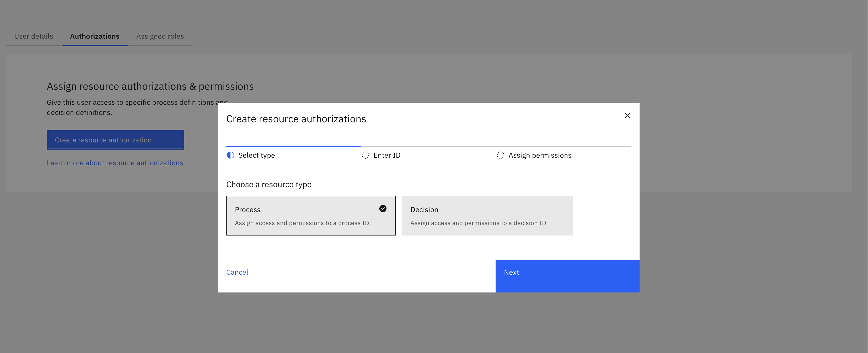Viewport: 868px width, 353px height.
Task: Click the Assign permissions step label
Action: tap(540, 155)
